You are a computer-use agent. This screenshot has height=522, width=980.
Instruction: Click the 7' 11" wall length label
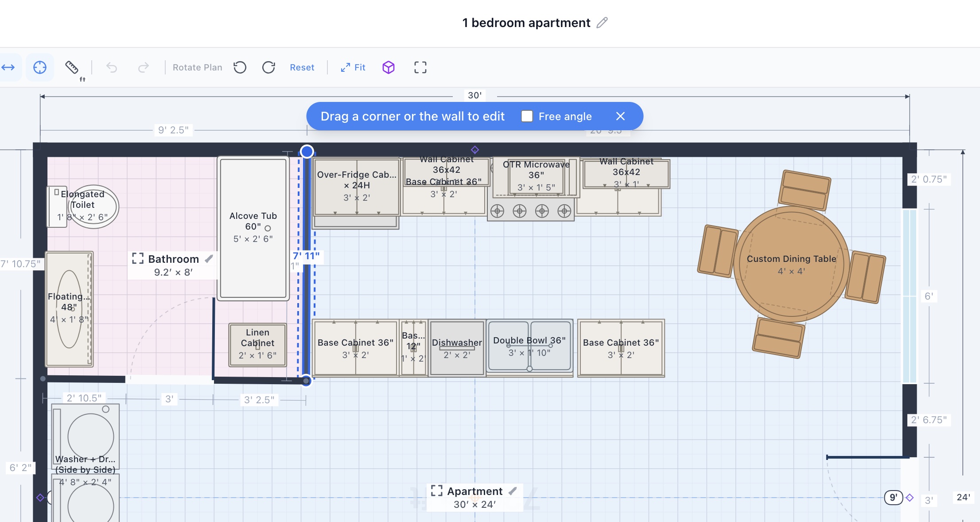click(306, 256)
